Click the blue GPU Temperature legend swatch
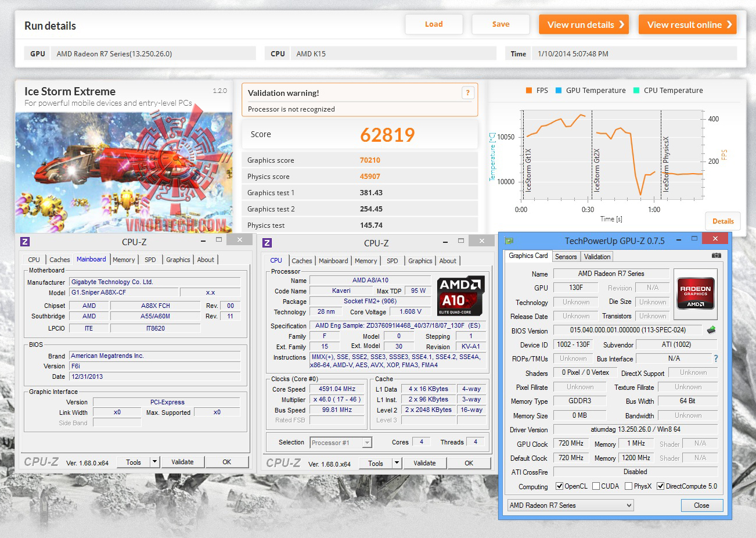 [559, 91]
